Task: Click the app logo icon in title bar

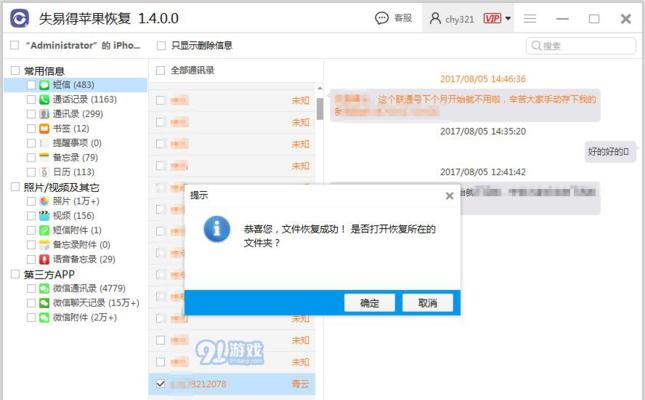Action: click(19, 18)
